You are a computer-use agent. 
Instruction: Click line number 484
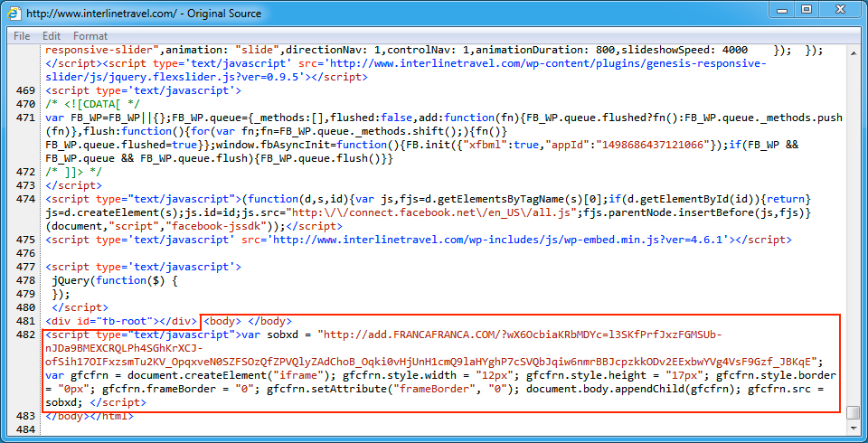25,429
